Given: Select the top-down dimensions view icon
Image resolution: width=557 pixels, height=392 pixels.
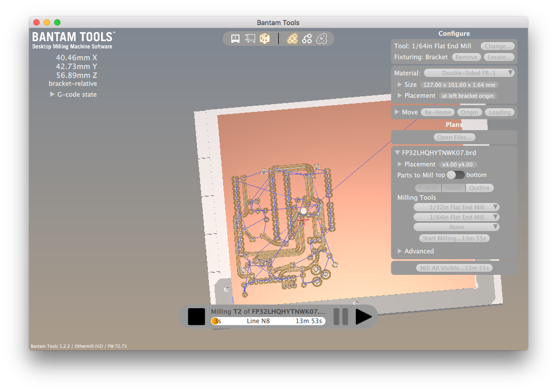Looking at the screenshot, I should tap(250, 39).
